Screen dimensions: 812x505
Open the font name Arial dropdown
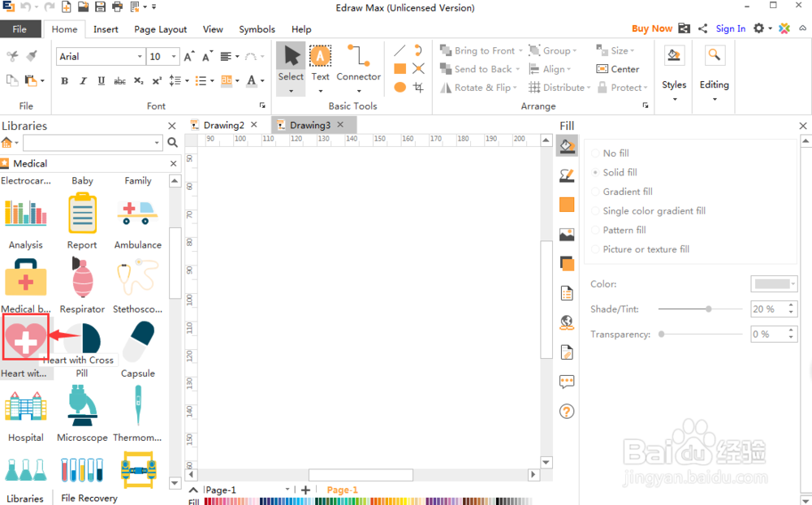(x=140, y=57)
